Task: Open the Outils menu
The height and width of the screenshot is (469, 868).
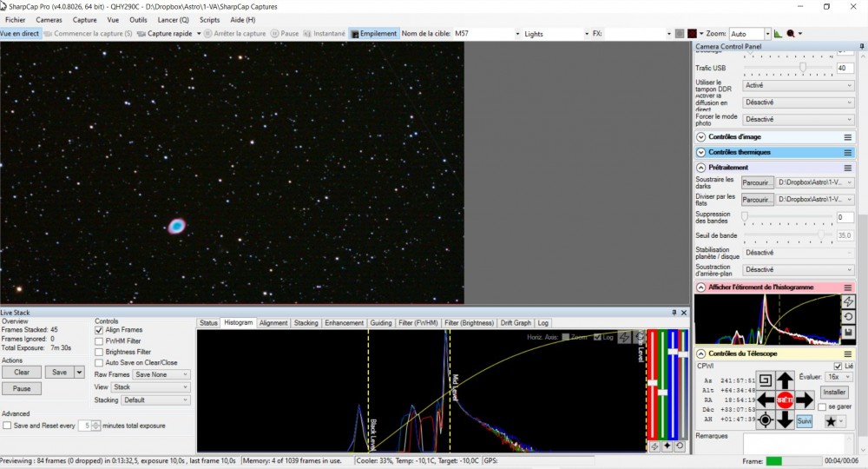Action: tap(138, 20)
